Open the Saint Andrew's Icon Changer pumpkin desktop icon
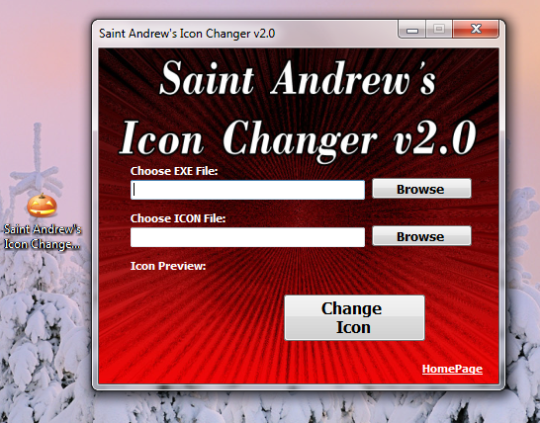 pos(42,205)
